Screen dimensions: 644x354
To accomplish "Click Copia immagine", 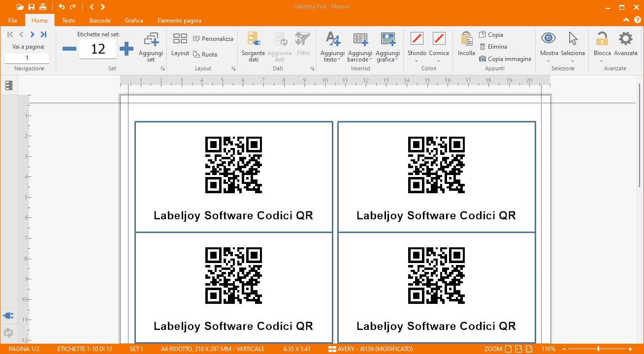I will click(x=505, y=59).
